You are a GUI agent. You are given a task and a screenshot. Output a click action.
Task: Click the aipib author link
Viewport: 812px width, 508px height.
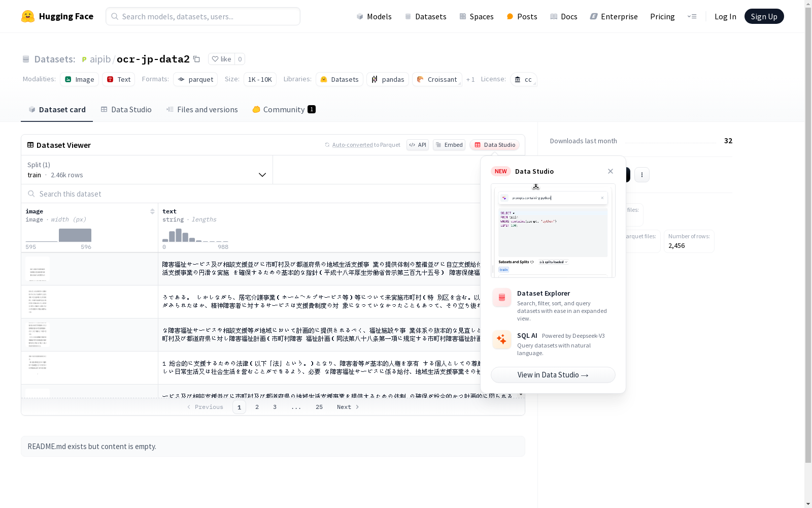tap(100, 59)
